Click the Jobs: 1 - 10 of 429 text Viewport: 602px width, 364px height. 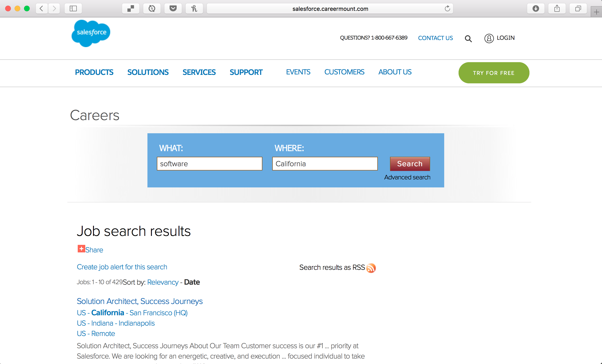(100, 282)
